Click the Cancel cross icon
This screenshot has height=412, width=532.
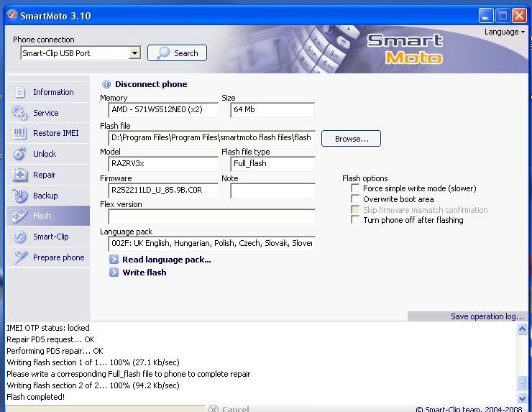(214, 408)
